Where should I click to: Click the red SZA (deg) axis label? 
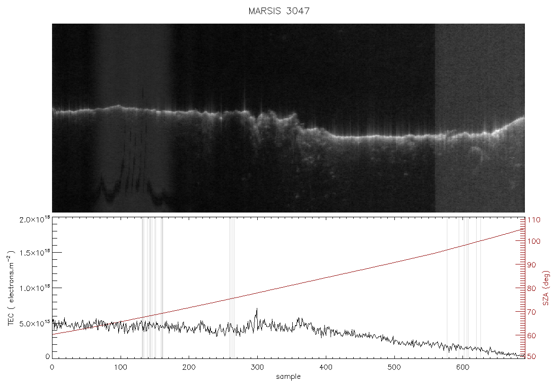tap(547, 288)
